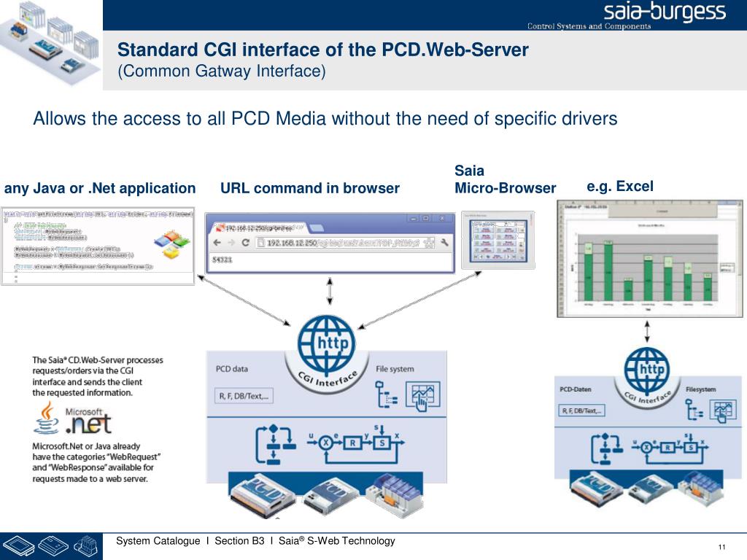Click the trend chart icon under Filesystem on the right
This screenshot has width=747, height=560.
tap(723, 411)
